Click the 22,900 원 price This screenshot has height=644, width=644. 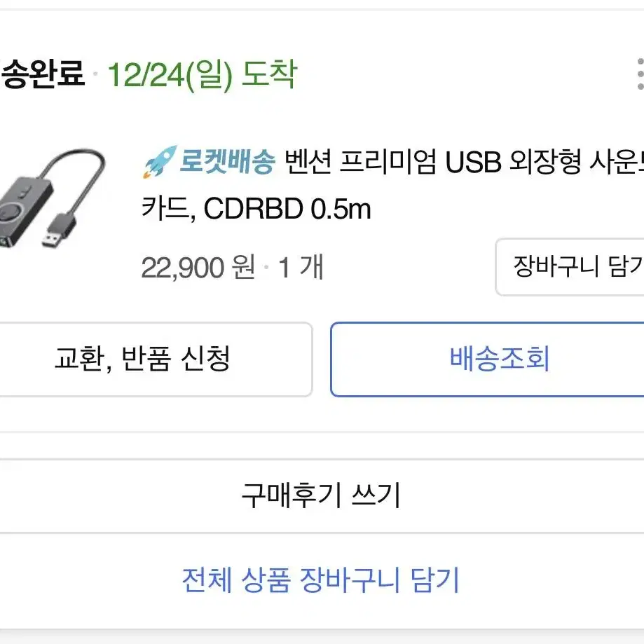click(198, 268)
